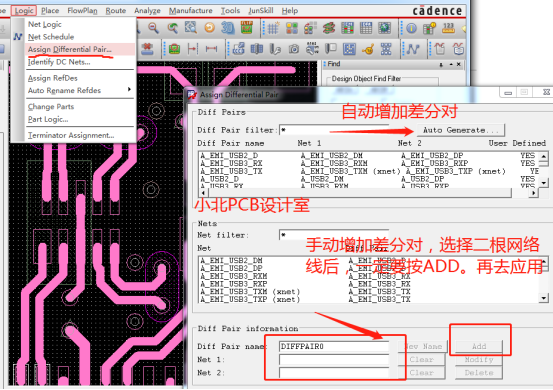Open the Auto Rename Refdes submenu arrow
The width and height of the screenshot is (553, 390).
click(129, 90)
